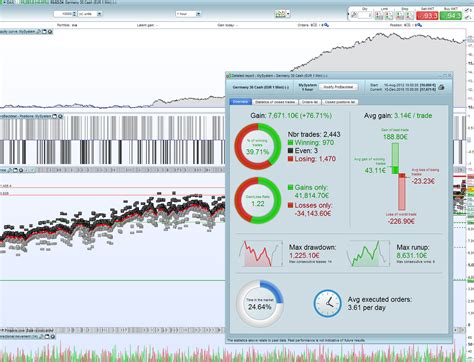Toggle the upper checkbox right of Buy MKT
The height and width of the screenshot is (362, 474).
(466, 11)
